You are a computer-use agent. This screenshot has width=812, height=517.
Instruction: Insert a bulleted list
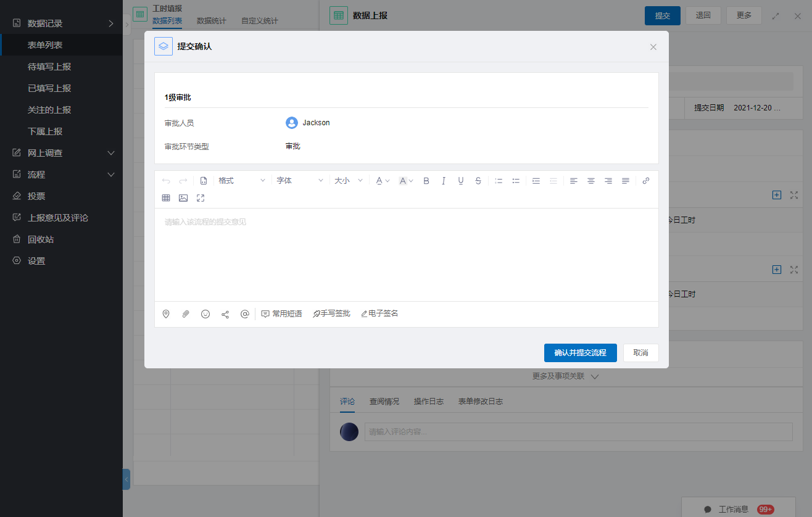coord(516,181)
